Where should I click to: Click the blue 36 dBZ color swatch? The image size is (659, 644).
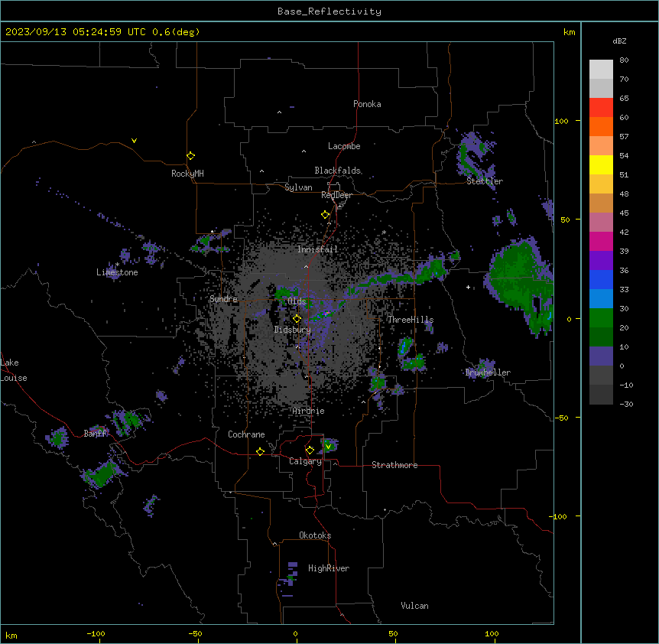tap(601, 279)
